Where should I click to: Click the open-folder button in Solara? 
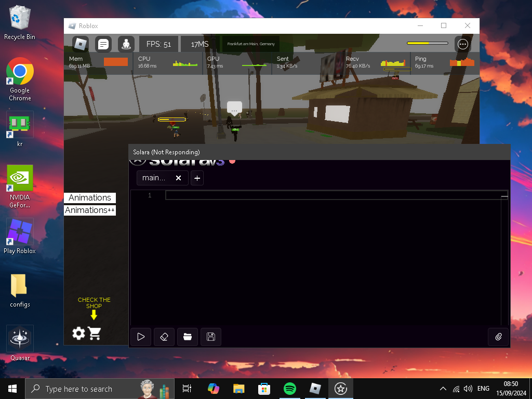point(187,337)
